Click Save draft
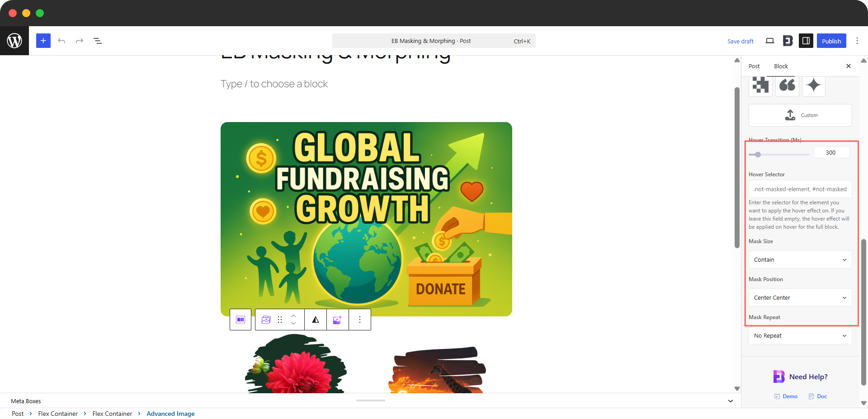The height and width of the screenshot is (419, 868). coord(741,41)
